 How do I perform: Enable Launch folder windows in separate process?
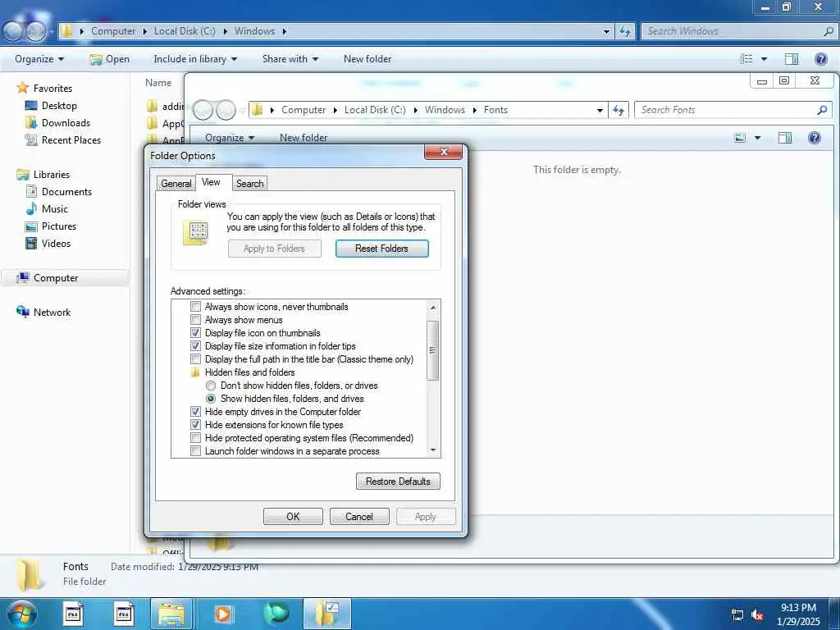[x=195, y=451]
